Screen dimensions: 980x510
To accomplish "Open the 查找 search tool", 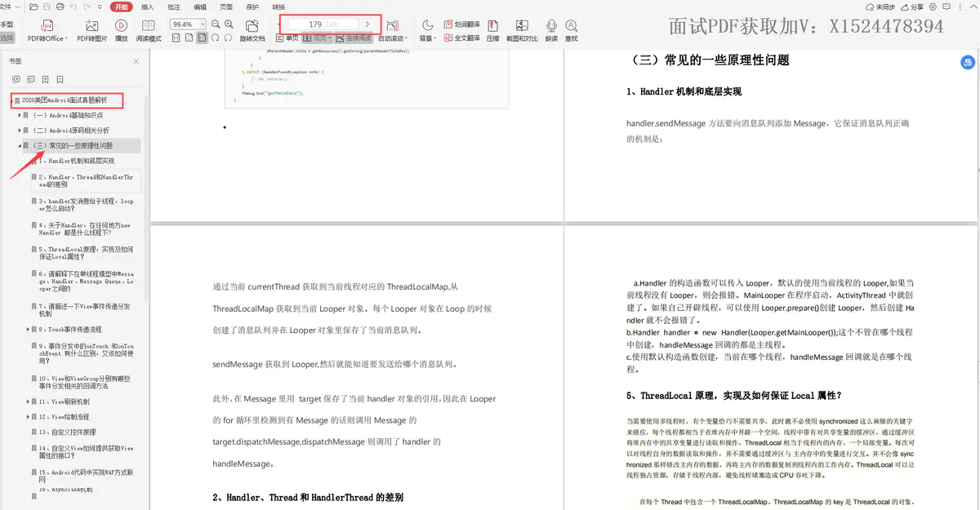I will pyautogui.click(x=571, y=30).
